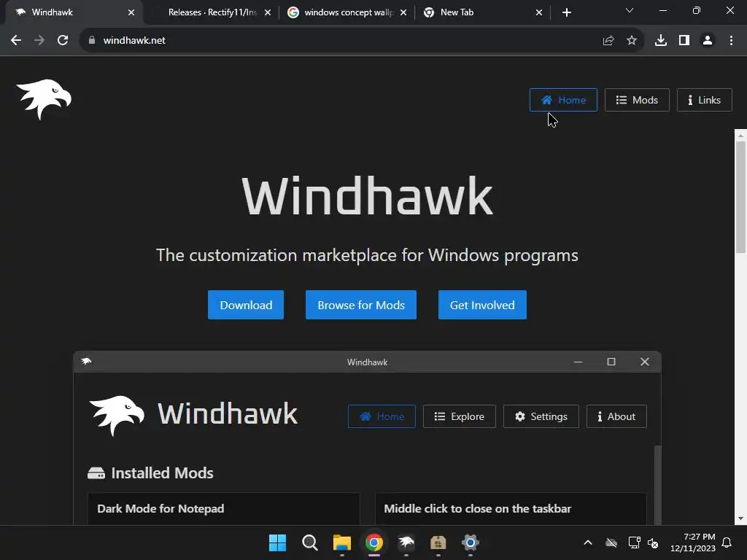Image resolution: width=747 pixels, height=560 pixels.
Task: Go back with the browser back arrow
Action: pyautogui.click(x=16, y=41)
